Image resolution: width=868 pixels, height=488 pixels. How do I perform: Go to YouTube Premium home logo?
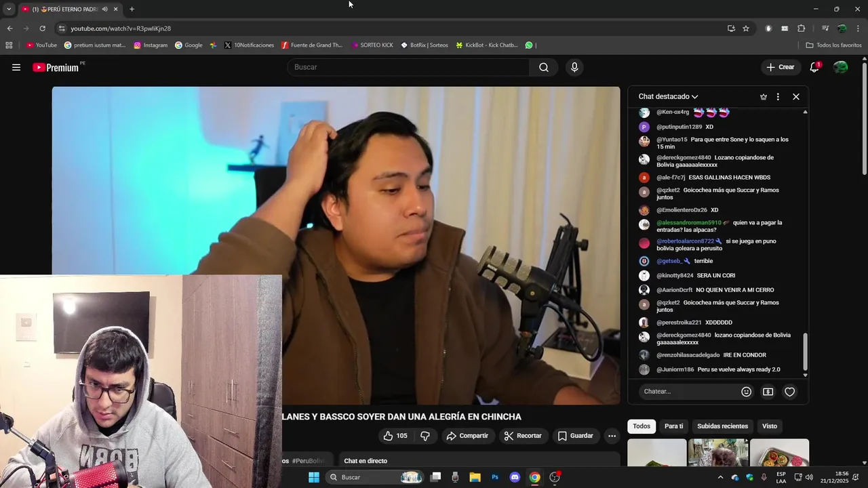click(x=56, y=67)
